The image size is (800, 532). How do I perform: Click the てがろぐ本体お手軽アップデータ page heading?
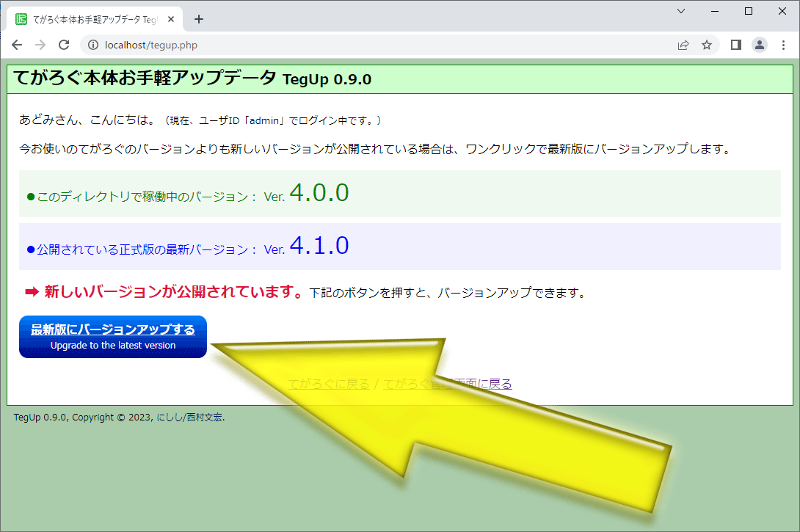(x=145, y=78)
